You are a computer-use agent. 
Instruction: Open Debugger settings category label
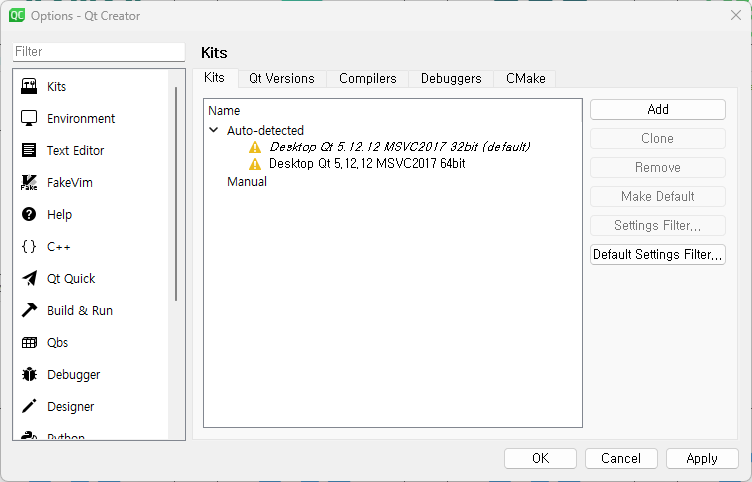click(x=73, y=375)
